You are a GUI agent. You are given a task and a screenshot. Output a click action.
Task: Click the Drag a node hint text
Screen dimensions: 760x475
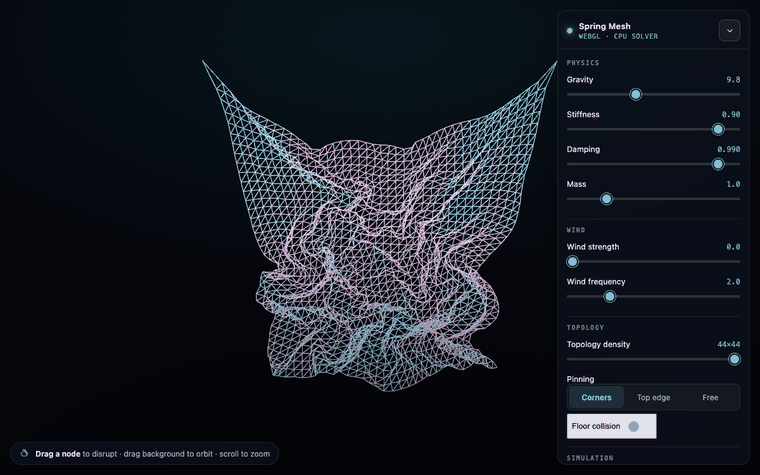(x=58, y=454)
